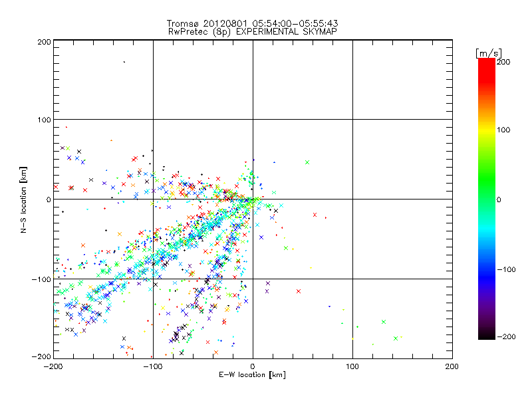Click the title line "Tromsø 20120801 05:54:00-05:55:43"
Image resolution: width=532 pixels, height=399 pixels.
click(x=252, y=23)
